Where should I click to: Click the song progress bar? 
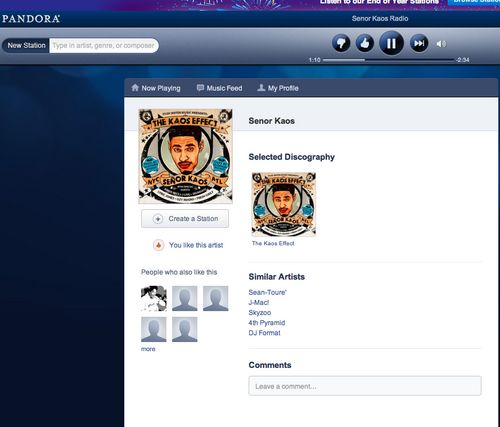(389, 60)
